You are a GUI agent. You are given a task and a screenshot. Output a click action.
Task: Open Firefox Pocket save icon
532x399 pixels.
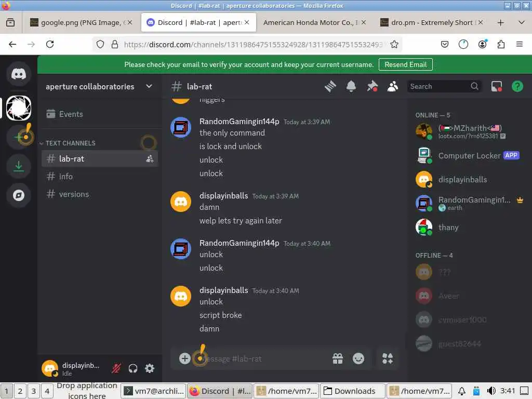[x=445, y=44]
